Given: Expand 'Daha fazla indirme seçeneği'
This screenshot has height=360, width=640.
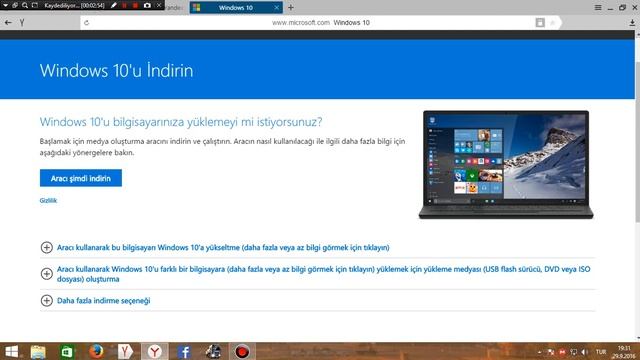Looking at the screenshot, I should coord(104,300).
